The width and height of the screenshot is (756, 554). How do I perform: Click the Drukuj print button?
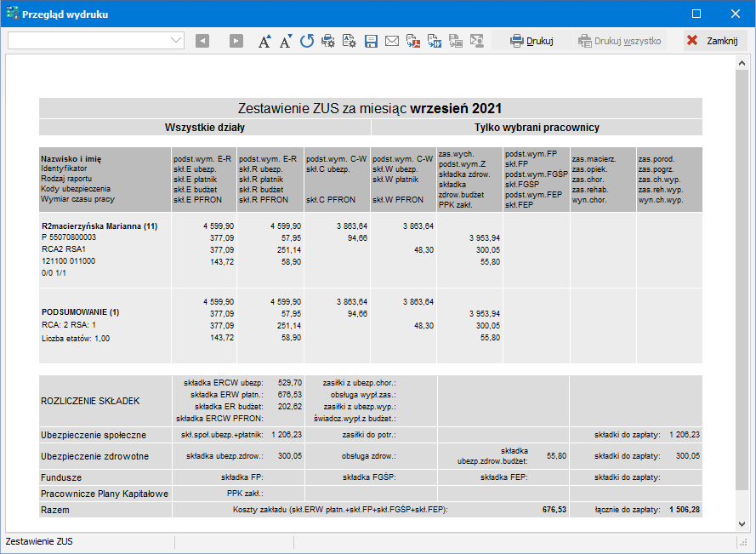pyautogui.click(x=531, y=41)
